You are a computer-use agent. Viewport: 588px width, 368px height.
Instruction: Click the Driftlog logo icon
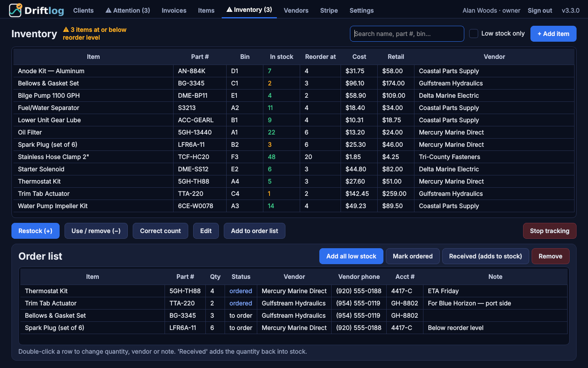coord(16,10)
